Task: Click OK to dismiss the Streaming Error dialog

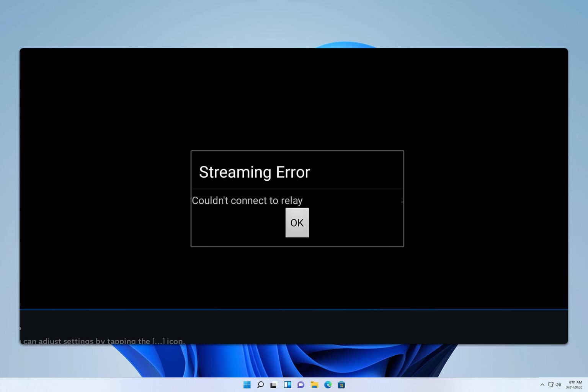Action: pyautogui.click(x=297, y=222)
